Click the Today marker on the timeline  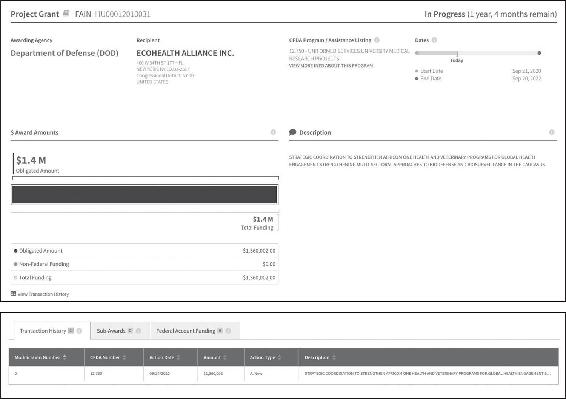click(x=457, y=60)
